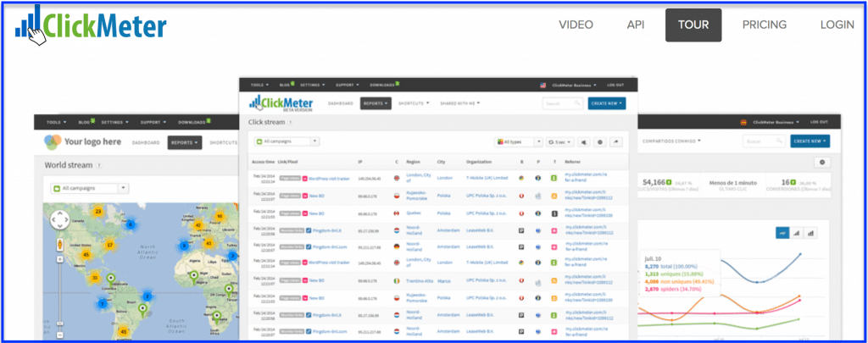Open the All types filter dropdown
Viewport: 868px width, 343px height.
click(518, 142)
